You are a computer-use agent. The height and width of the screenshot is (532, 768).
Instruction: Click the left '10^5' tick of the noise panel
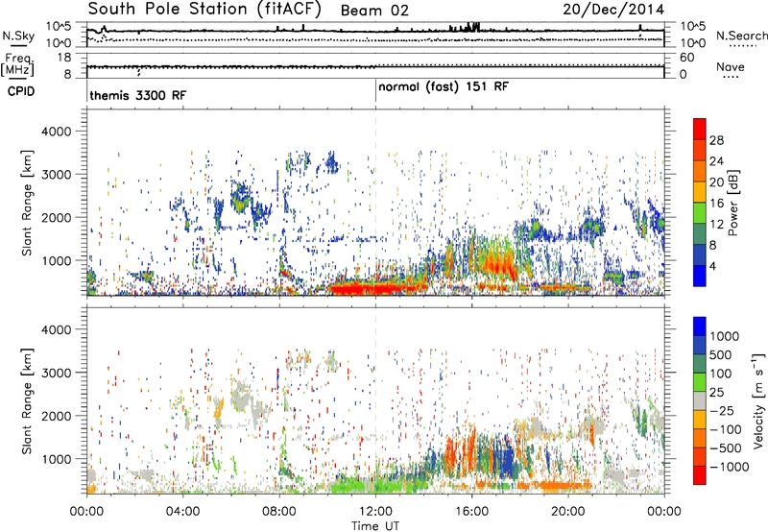pos(59,27)
